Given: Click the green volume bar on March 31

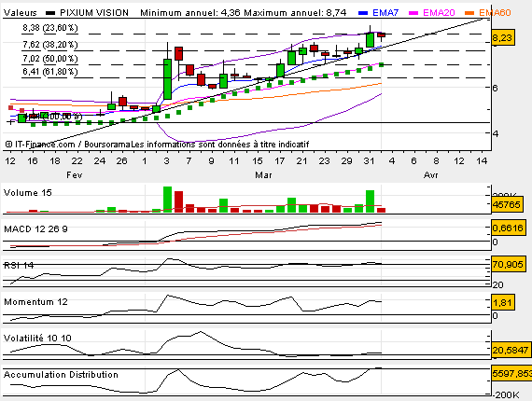Looking at the screenshot, I should pos(371,201).
